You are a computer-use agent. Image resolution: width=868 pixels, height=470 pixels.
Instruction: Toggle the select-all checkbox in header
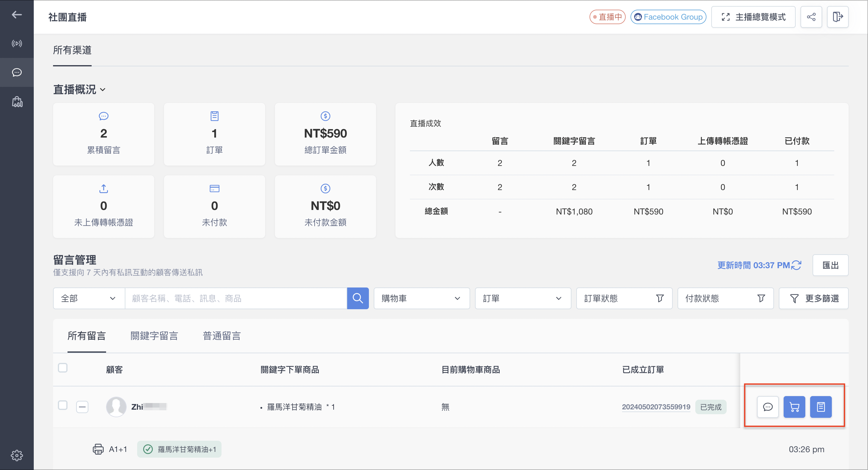point(63,367)
